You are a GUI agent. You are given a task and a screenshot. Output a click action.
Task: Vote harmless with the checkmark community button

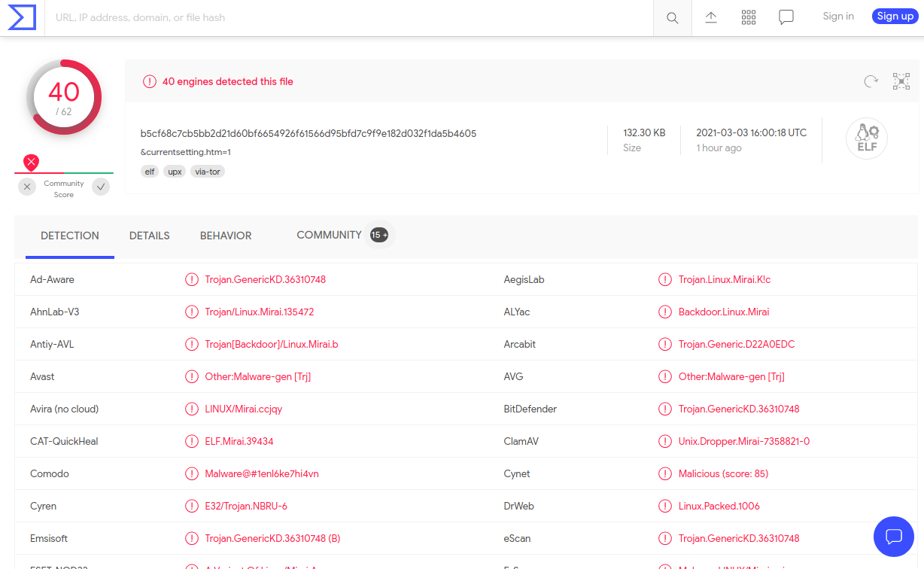point(101,187)
